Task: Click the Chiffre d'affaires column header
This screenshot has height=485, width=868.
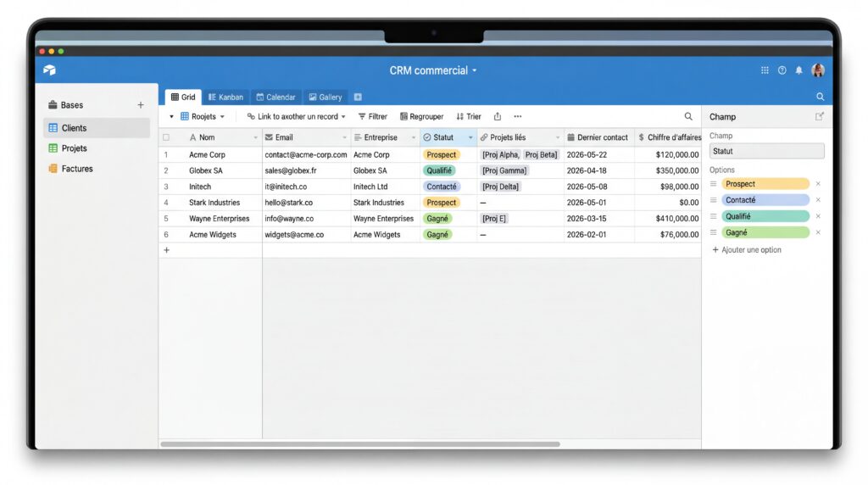Action: pos(668,137)
